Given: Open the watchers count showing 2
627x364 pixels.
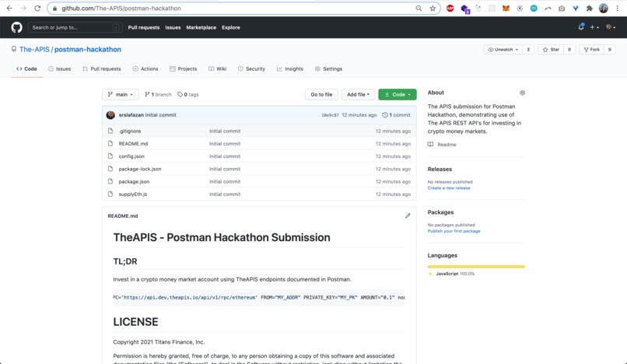Looking at the screenshot, I should coord(528,50).
